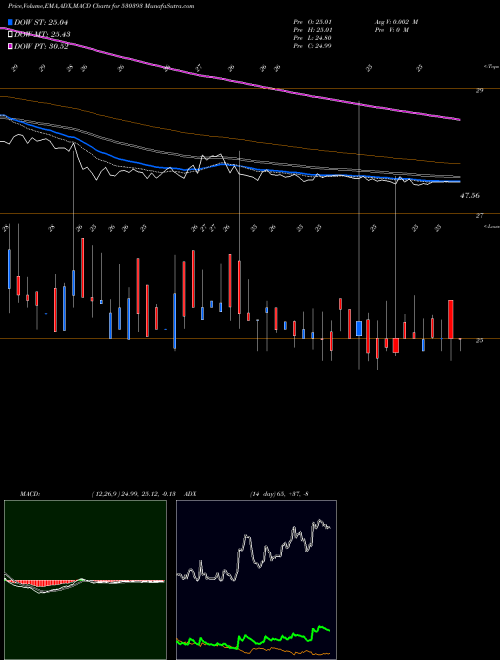The height and width of the screenshot is (660, 500).
Task: Click the 'Pre H: 25.01' high value
Action: coord(313,30)
